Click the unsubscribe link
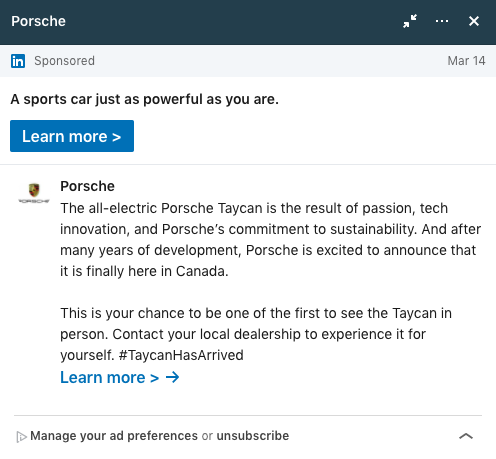 pos(253,436)
